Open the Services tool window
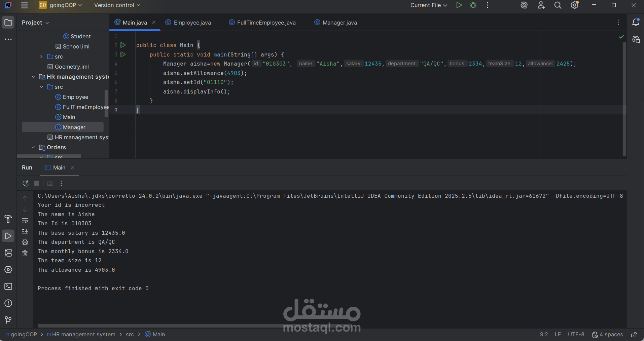Image resolution: width=644 pixels, height=341 pixels. [8, 270]
